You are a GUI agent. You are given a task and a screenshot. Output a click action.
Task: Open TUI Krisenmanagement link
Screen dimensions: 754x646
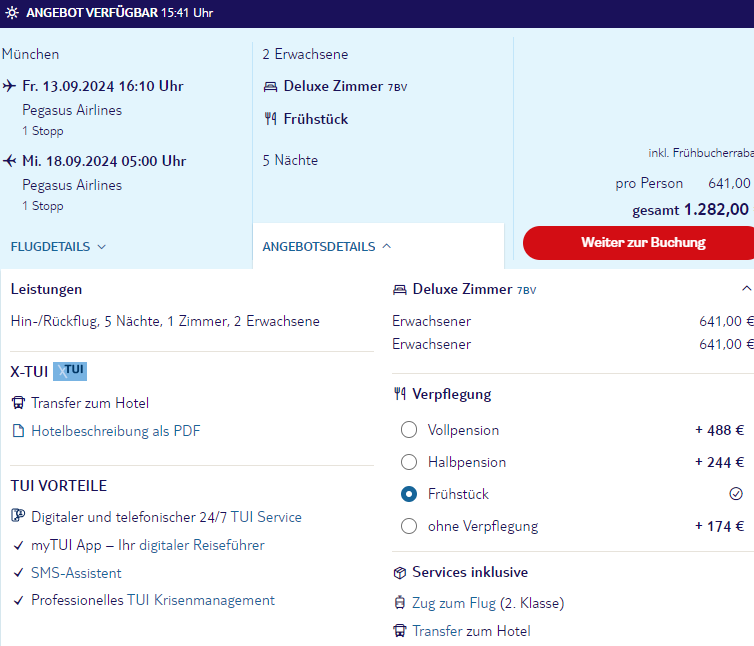click(201, 600)
